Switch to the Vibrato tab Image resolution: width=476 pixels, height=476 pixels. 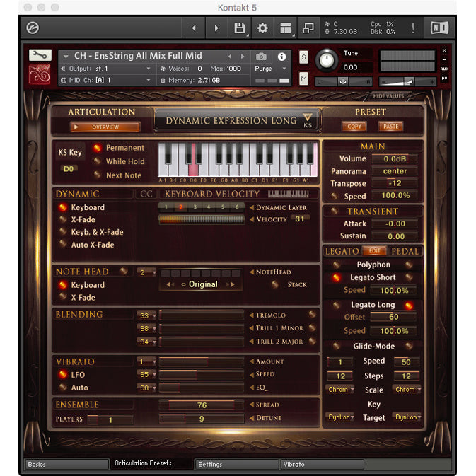coord(323,464)
